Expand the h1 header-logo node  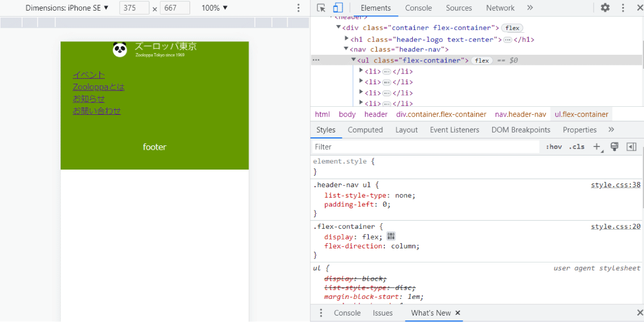[347, 39]
